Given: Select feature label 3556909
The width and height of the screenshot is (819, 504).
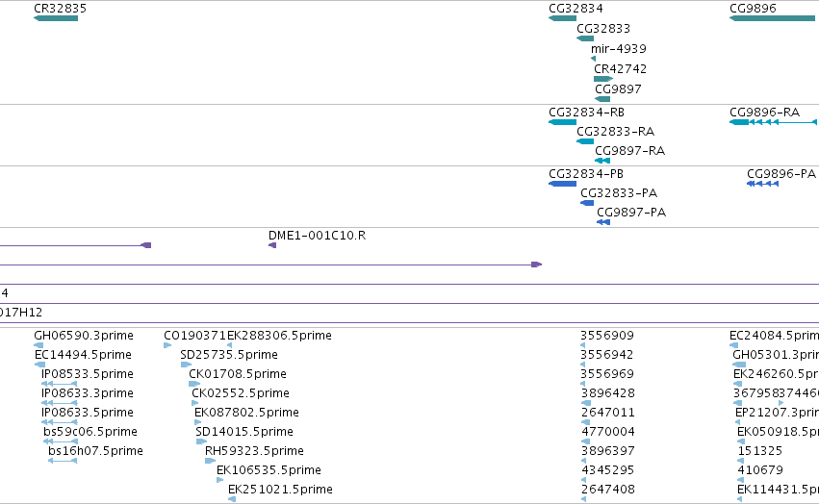Looking at the screenshot, I should [x=607, y=336].
